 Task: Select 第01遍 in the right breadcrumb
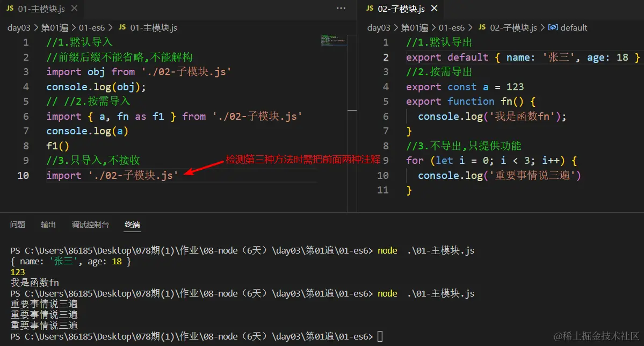[415, 27]
